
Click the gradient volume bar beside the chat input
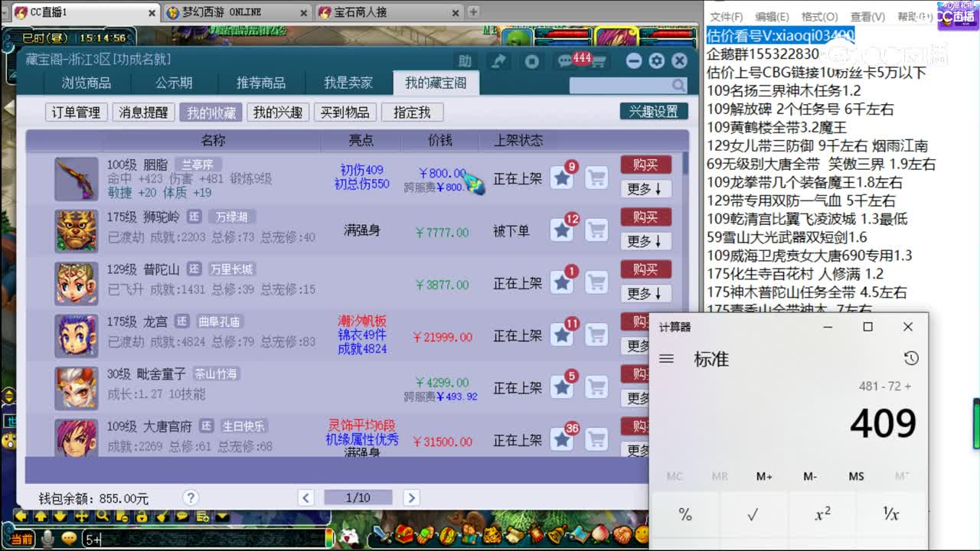click(x=328, y=538)
